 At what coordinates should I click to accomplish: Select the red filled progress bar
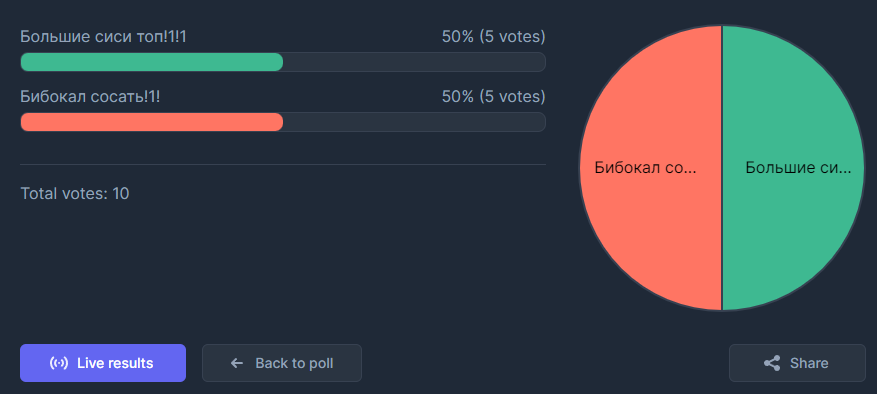152,122
